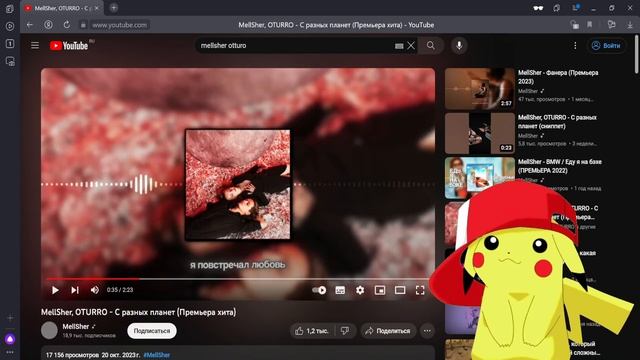Click title MellSher - BMW / Еду я на бэхе
The height and width of the screenshot is (360, 640).
pyautogui.click(x=560, y=166)
